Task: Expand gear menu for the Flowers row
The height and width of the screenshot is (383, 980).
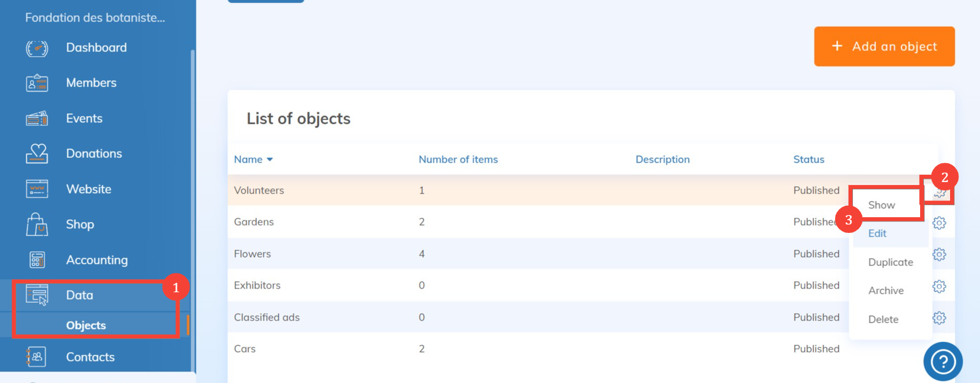Action: (x=939, y=254)
